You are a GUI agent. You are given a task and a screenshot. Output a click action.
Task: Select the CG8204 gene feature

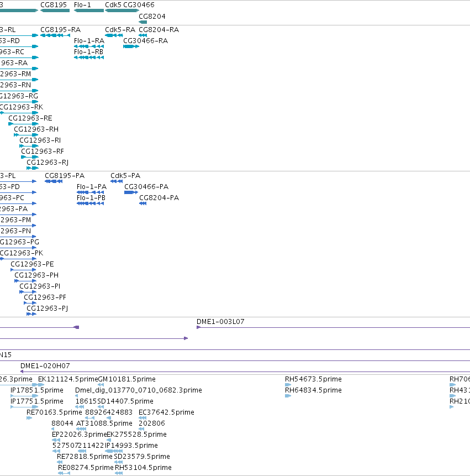tap(143, 22)
